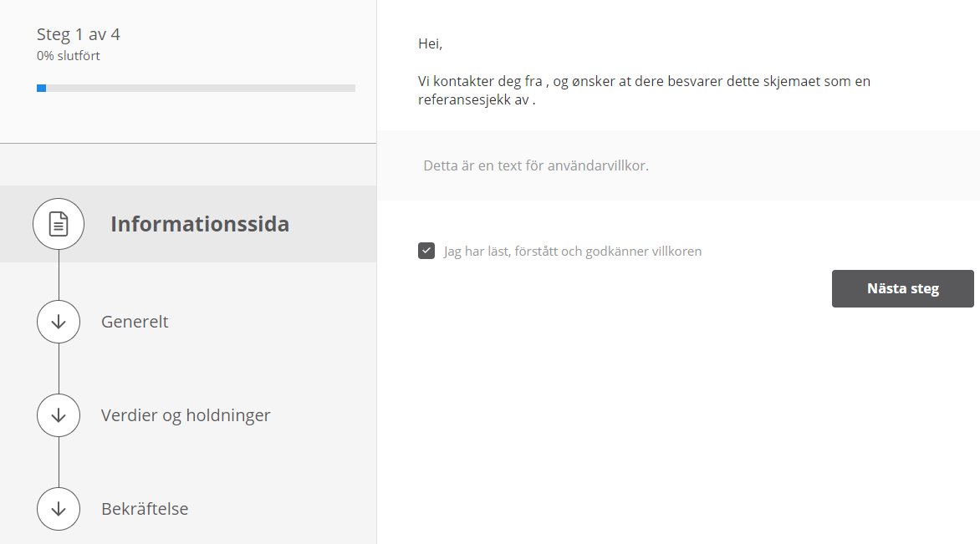
Task: Click the 'Vi kontakter deg fra' paragraph
Action: 644,82
